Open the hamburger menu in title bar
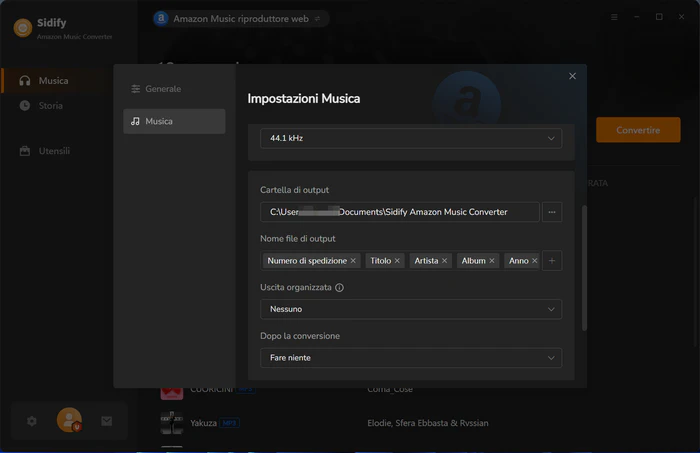 coord(614,17)
